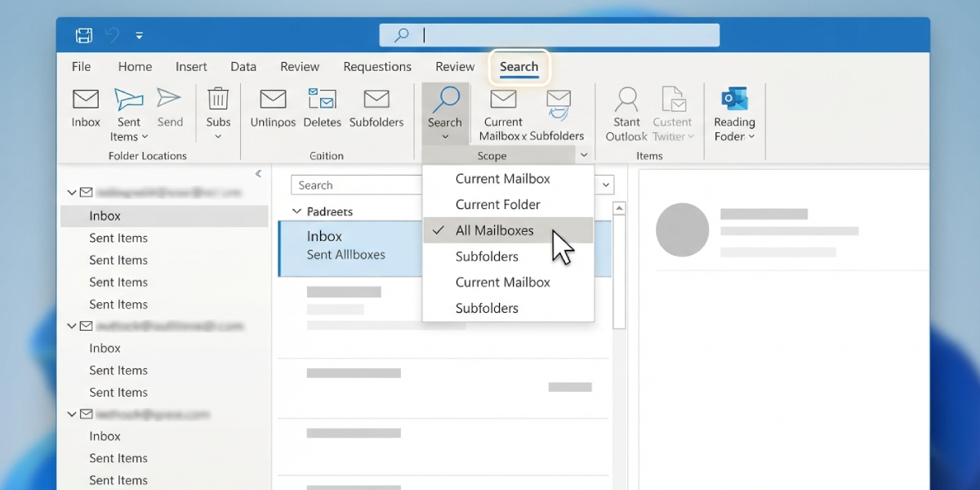Switch to the Home tab
980x490 pixels.
(x=135, y=67)
